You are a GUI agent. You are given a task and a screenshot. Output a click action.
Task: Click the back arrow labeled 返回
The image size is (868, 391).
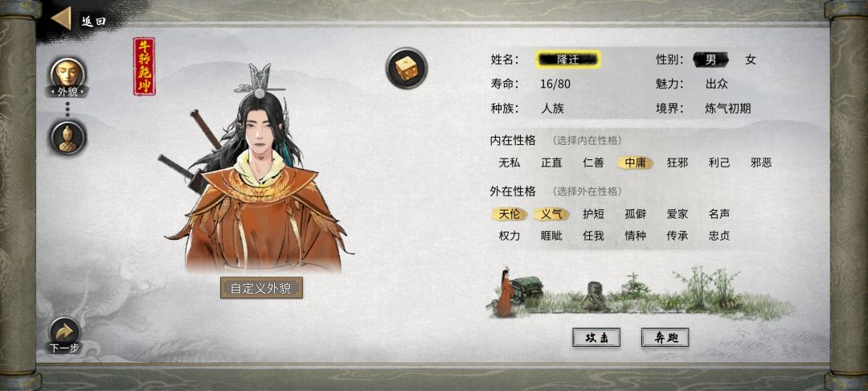point(61,19)
